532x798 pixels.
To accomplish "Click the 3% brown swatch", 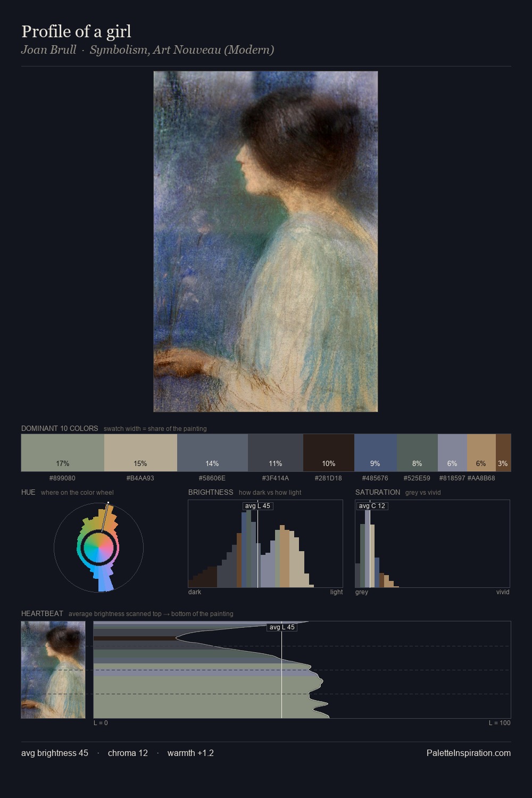I will (x=503, y=453).
